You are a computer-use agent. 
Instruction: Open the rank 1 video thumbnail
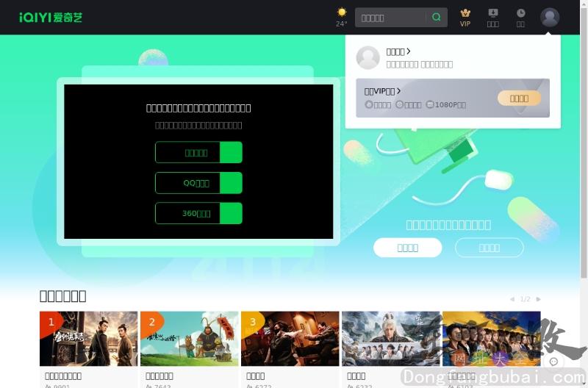tap(88, 338)
